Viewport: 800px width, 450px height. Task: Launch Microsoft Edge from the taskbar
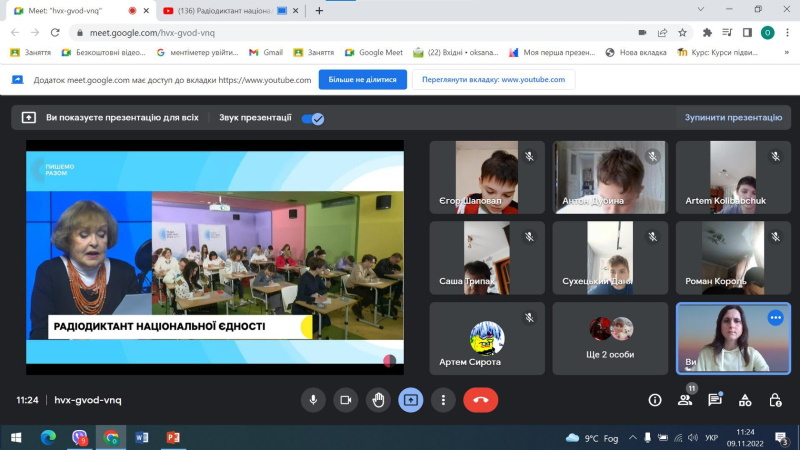[48, 438]
